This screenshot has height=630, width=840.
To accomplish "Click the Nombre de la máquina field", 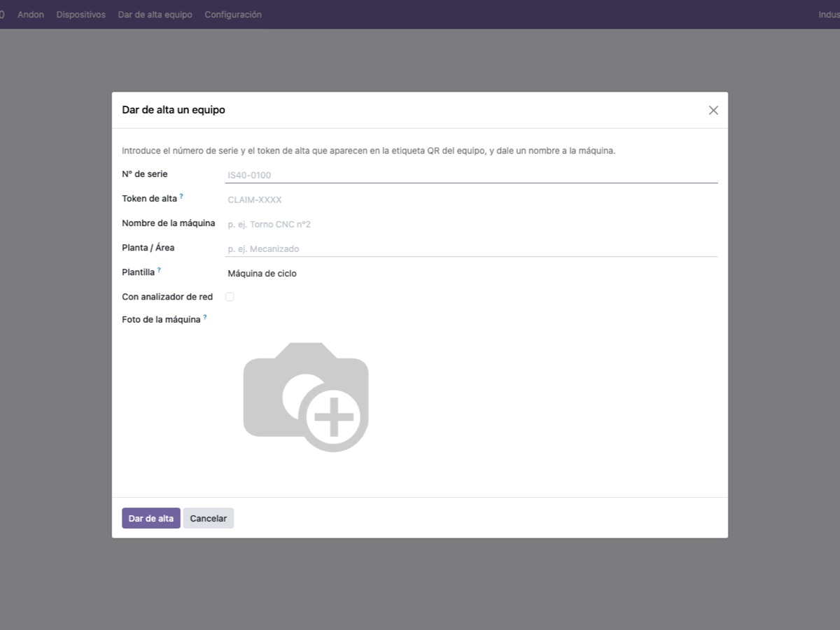I will tap(471, 224).
